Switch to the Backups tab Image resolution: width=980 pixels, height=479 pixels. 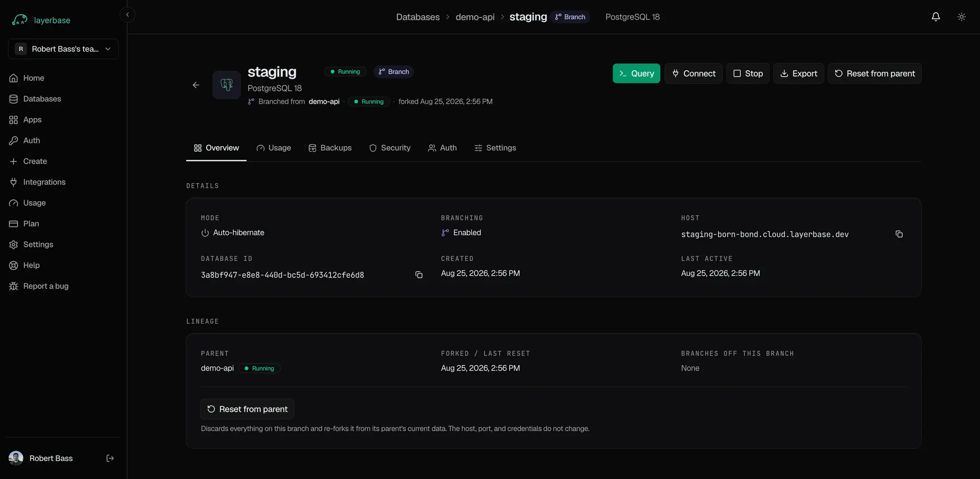tap(330, 148)
